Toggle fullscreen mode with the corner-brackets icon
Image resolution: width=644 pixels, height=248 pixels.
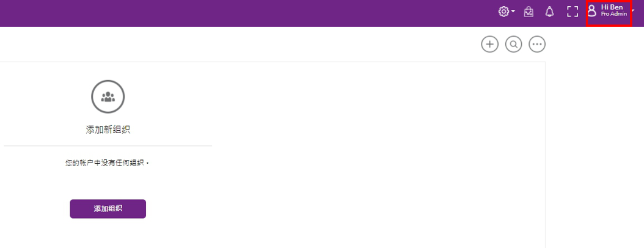[573, 12]
